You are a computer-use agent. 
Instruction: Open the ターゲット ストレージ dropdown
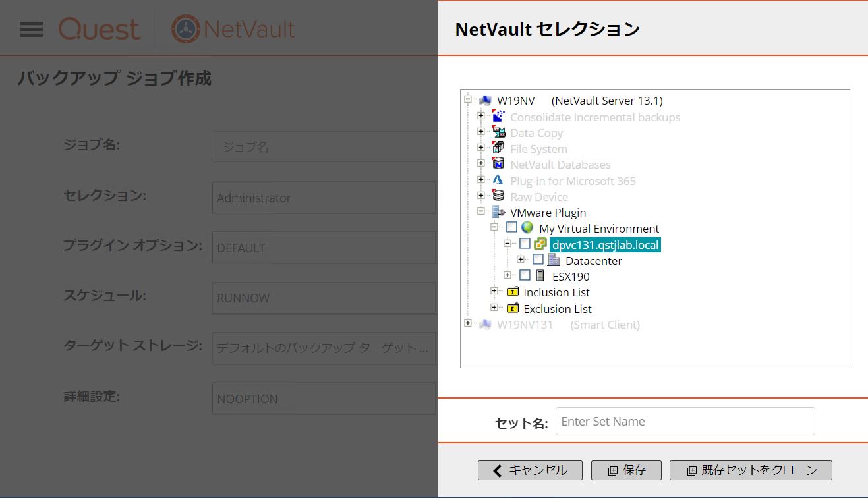point(324,348)
